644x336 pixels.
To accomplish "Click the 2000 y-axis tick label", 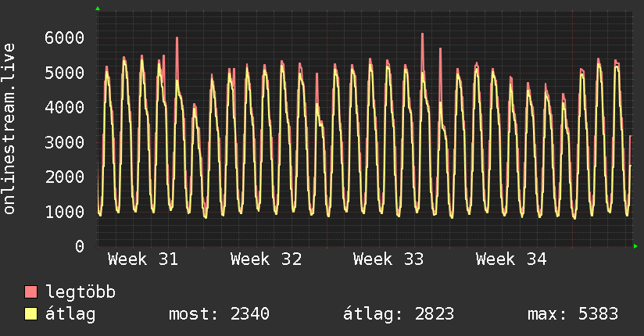I will pyautogui.click(x=65, y=177).
